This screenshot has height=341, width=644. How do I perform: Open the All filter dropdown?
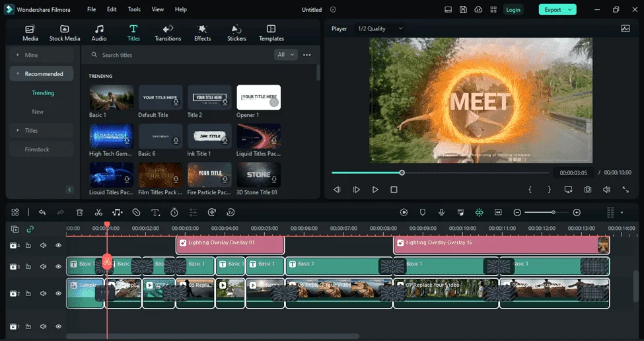click(285, 55)
